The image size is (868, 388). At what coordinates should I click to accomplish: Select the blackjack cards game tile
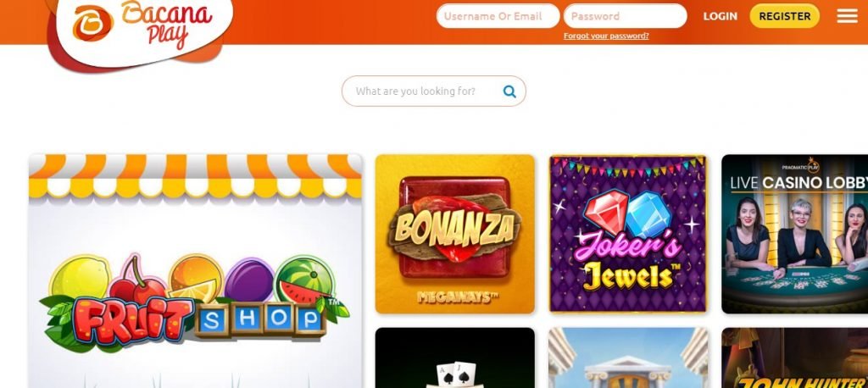tap(455, 358)
